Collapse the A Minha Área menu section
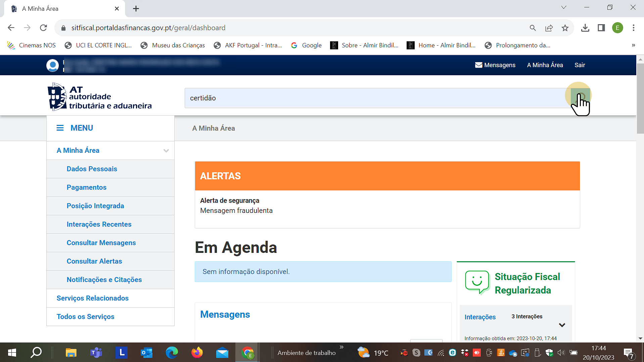Screen dimensions: 644x362 (166, 151)
